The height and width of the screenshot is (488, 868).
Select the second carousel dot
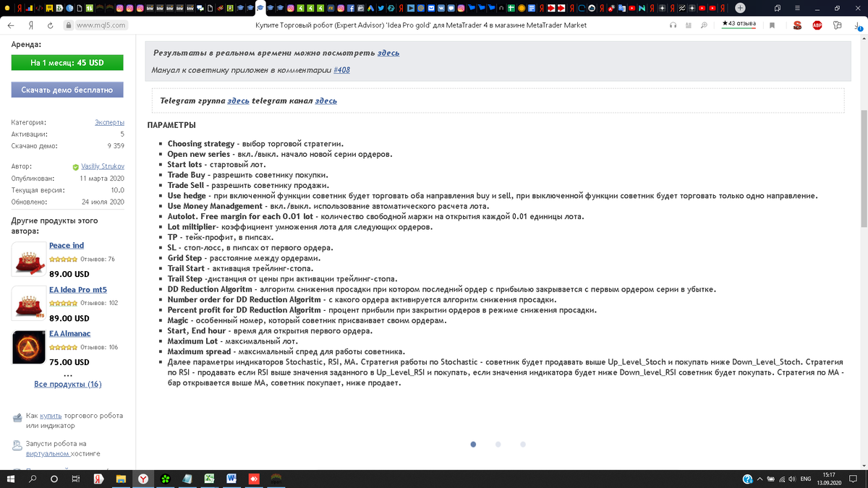[x=498, y=445]
